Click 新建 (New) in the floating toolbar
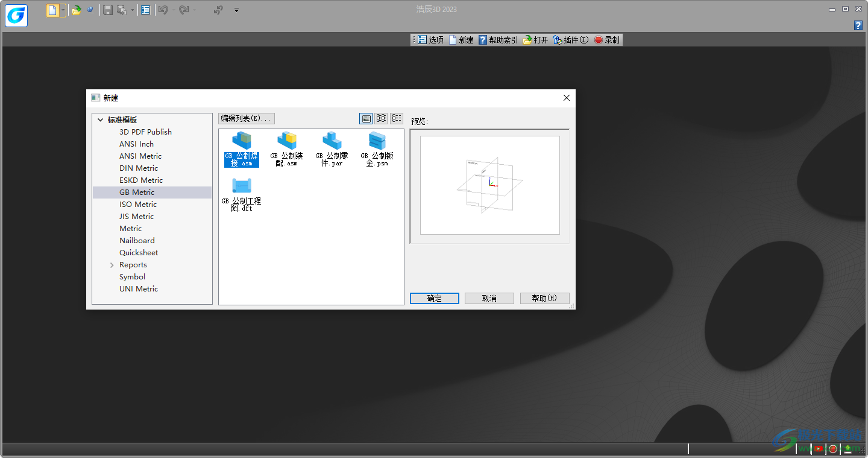 [x=461, y=40]
